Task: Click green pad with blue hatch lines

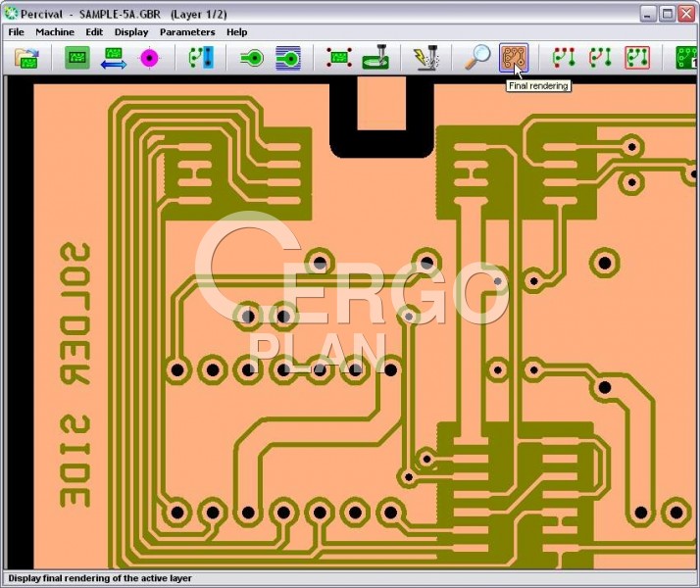Action: (288, 58)
